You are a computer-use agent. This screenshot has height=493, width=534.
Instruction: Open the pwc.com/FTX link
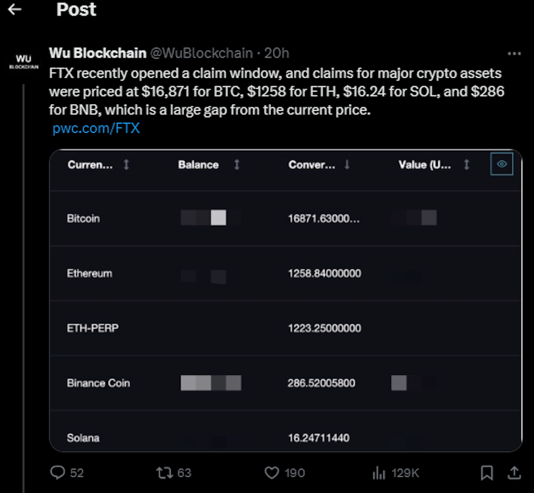click(x=96, y=128)
